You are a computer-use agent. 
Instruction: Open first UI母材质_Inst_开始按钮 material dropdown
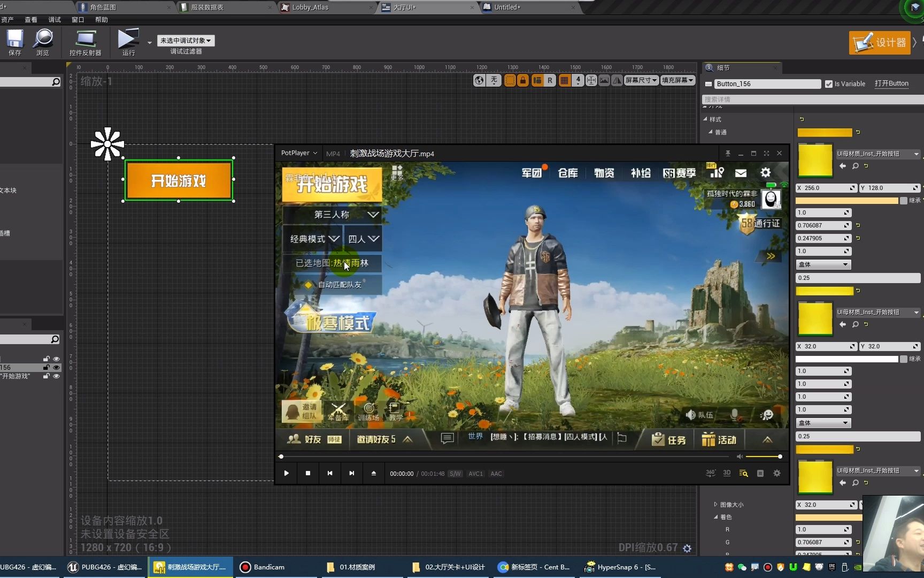click(x=877, y=154)
